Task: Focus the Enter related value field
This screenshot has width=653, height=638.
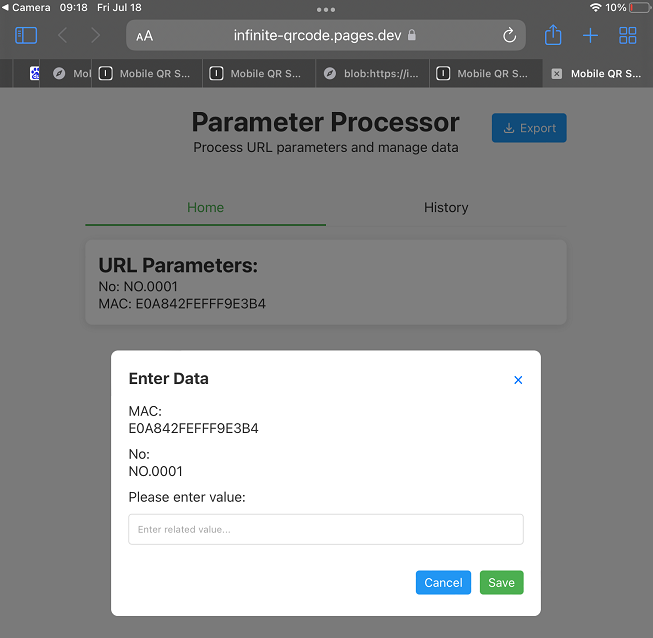Action: click(x=325, y=529)
